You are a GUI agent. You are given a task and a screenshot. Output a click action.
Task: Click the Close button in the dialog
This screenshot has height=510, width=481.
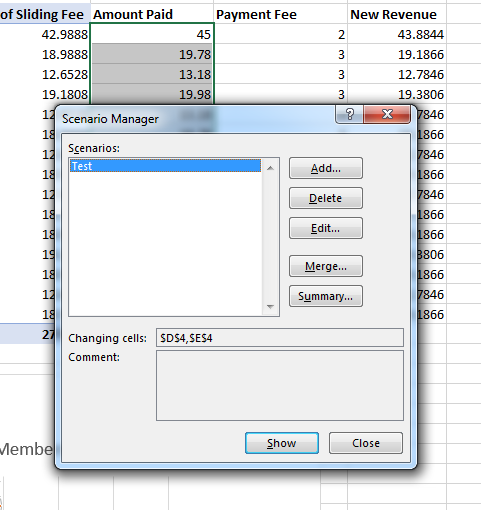[x=366, y=443]
